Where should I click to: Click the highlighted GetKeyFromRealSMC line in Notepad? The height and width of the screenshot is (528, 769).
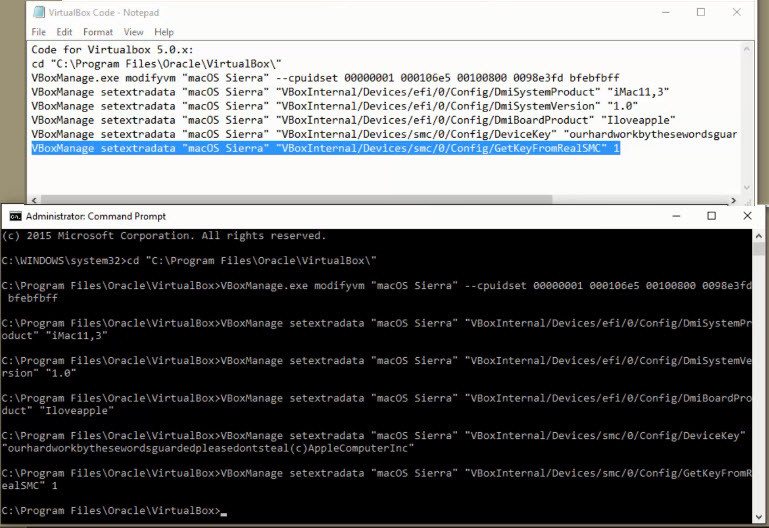tap(326, 148)
